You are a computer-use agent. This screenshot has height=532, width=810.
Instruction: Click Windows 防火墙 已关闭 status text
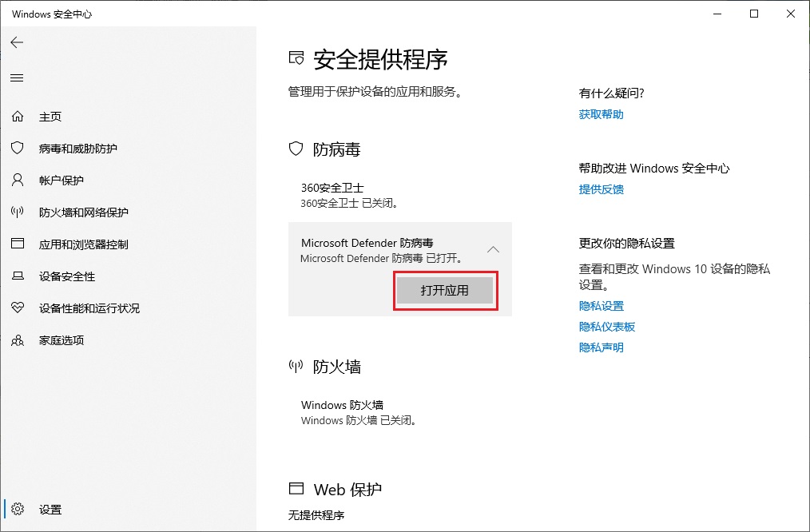pos(359,420)
